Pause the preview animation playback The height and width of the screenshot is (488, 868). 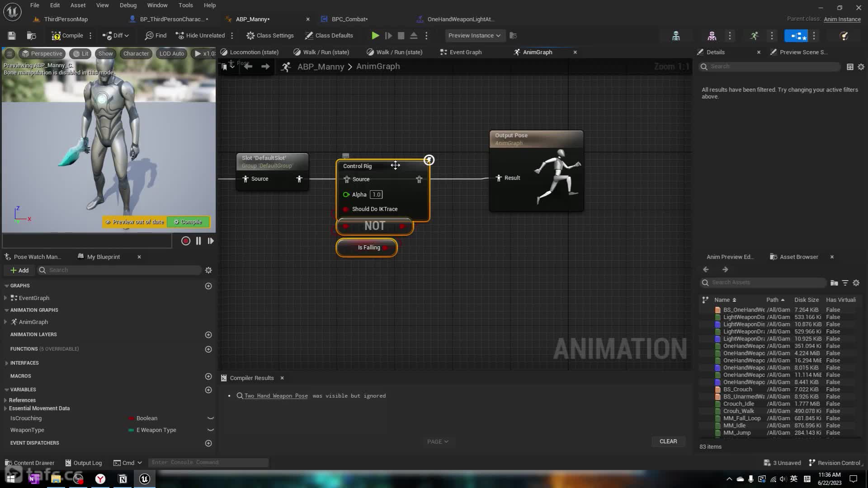(198, 241)
